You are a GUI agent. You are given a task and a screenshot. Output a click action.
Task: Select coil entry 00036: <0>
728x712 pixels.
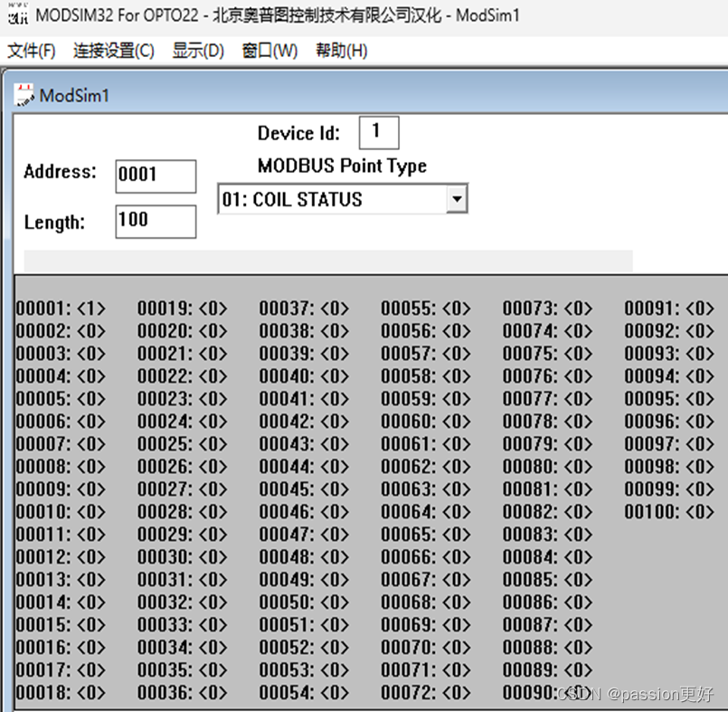(x=183, y=692)
